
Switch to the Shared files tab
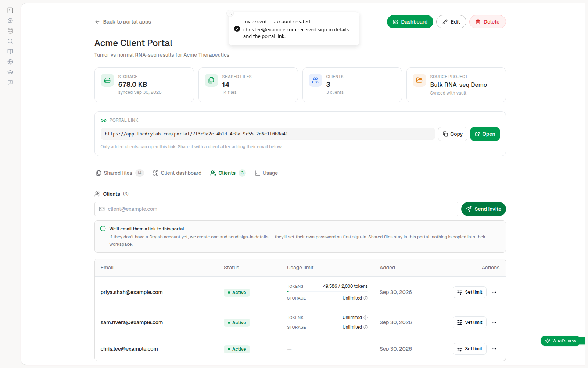coord(119,173)
